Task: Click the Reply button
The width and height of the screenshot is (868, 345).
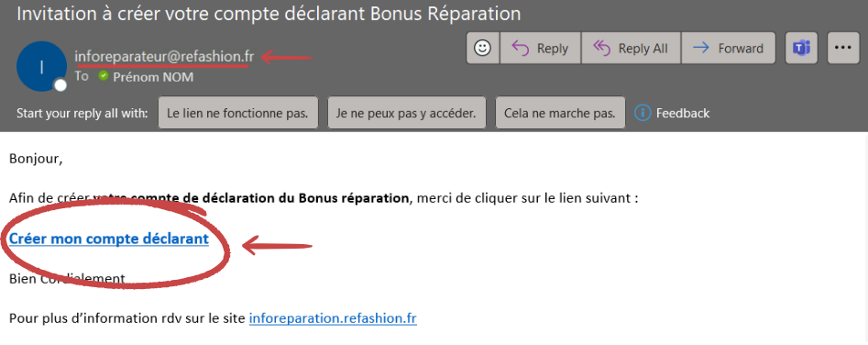Action: click(x=540, y=49)
